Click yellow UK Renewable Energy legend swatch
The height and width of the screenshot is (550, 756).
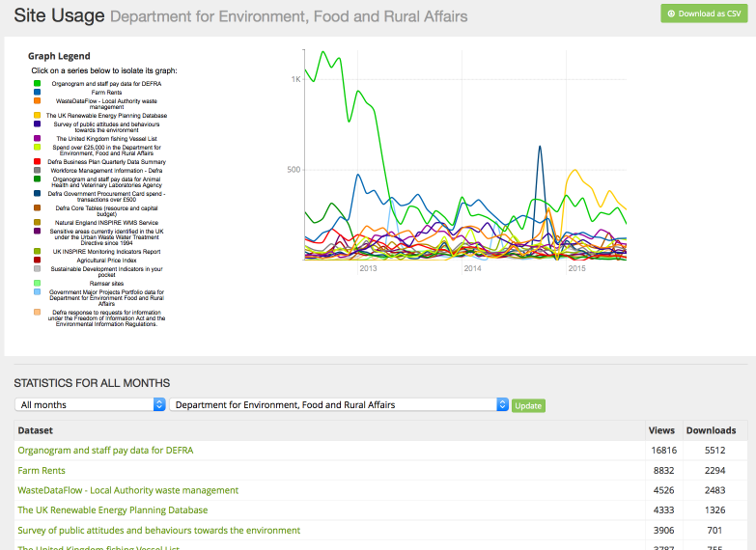point(37,115)
